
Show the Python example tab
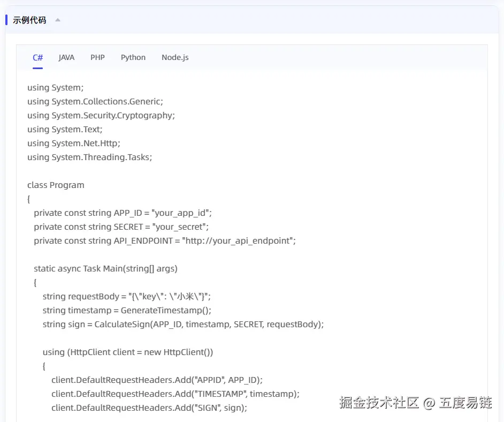point(133,58)
